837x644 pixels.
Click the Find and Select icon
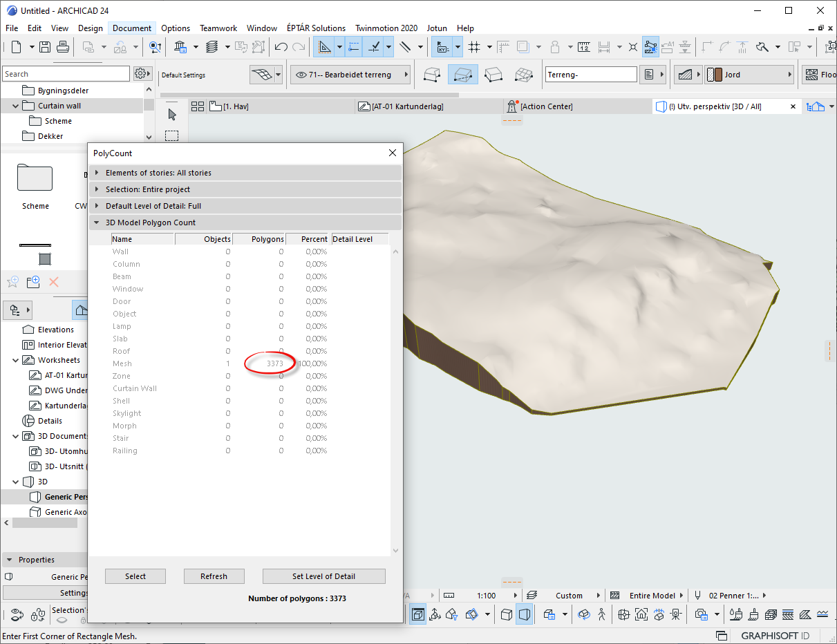tap(156, 47)
